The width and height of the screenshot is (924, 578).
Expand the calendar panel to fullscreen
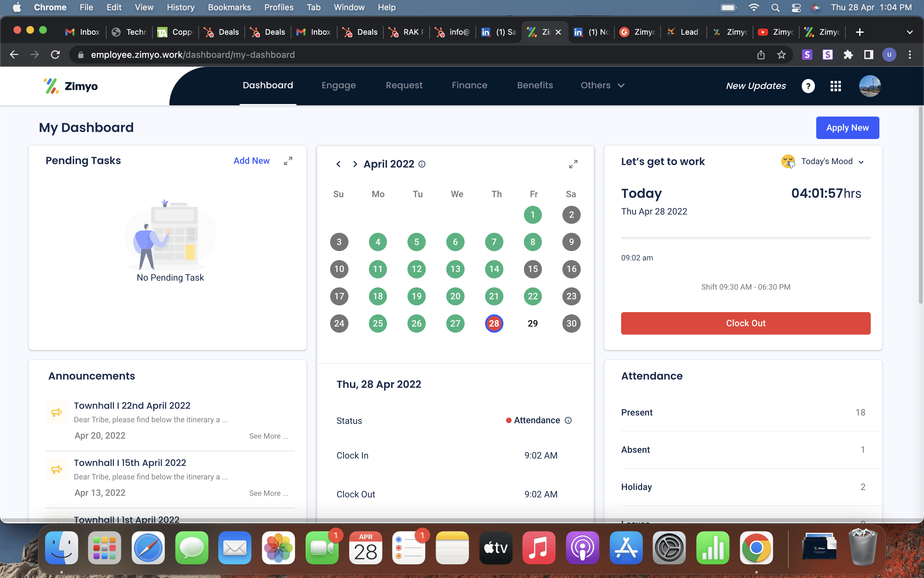573,164
